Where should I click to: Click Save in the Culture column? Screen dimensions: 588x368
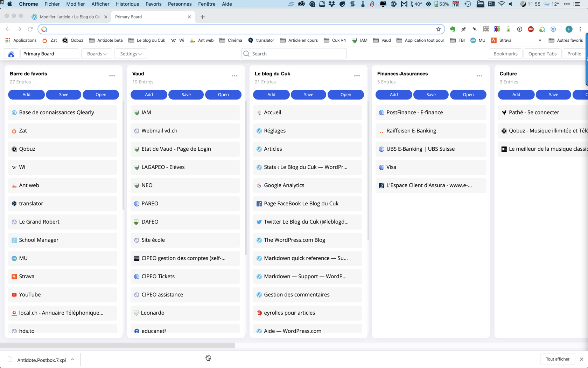[553, 95]
